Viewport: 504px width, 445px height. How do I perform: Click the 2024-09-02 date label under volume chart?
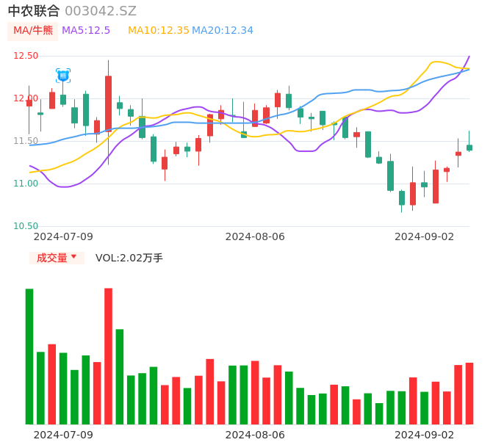[x=425, y=435]
